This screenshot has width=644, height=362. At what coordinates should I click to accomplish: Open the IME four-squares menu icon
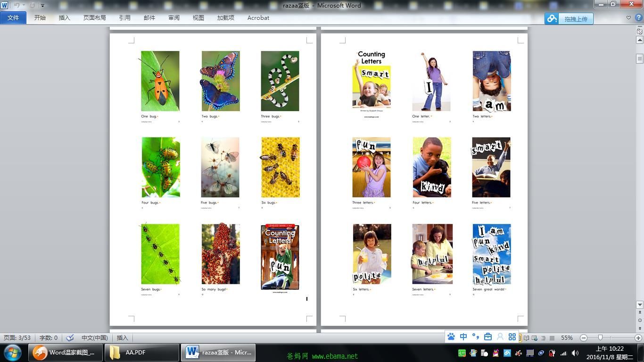pyautogui.click(x=512, y=337)
